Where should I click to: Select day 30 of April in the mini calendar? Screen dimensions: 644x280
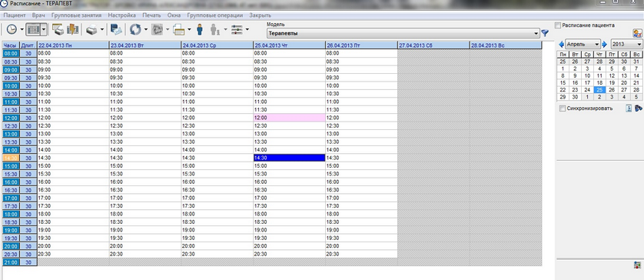point(575,97)
